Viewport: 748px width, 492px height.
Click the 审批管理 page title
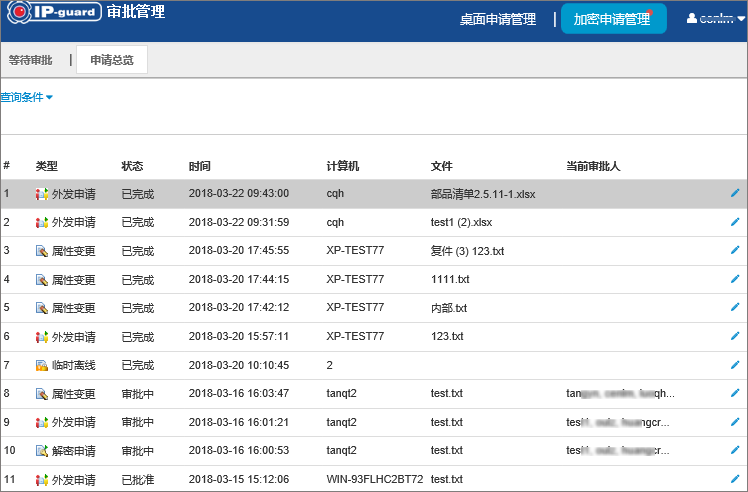click(x=135, y=11)
